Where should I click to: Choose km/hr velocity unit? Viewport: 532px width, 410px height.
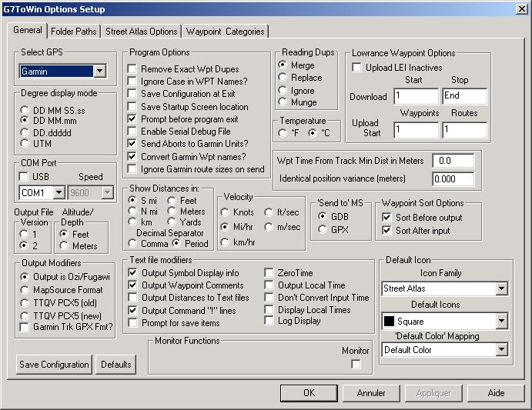pos(225,242)
